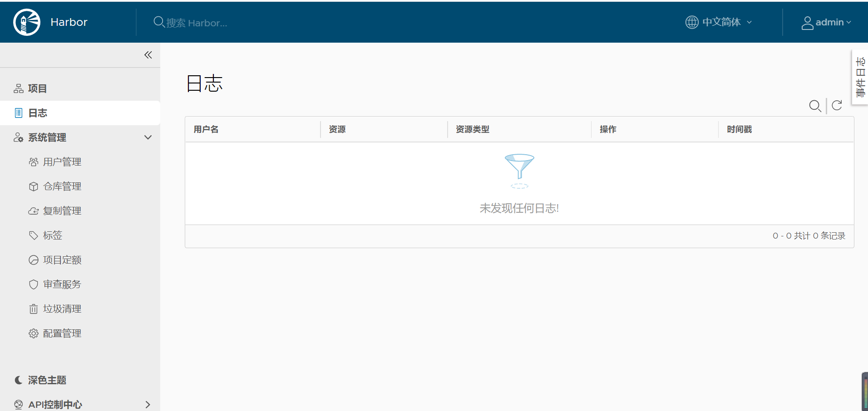Select the 日志 sidebar menu item
This screenshot has width=868, height=411.
(x=80, y=113)
